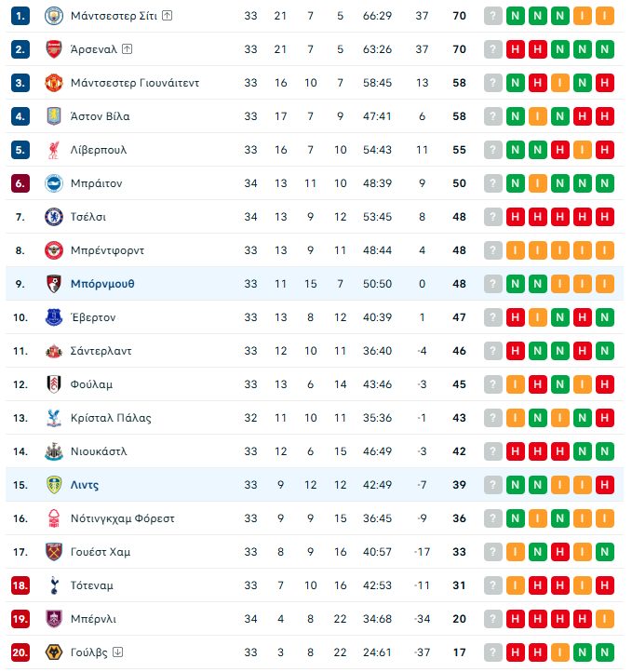Click the Wolves wolf-head logo
This screenshot has width=632, height=672.
point(53,652)
